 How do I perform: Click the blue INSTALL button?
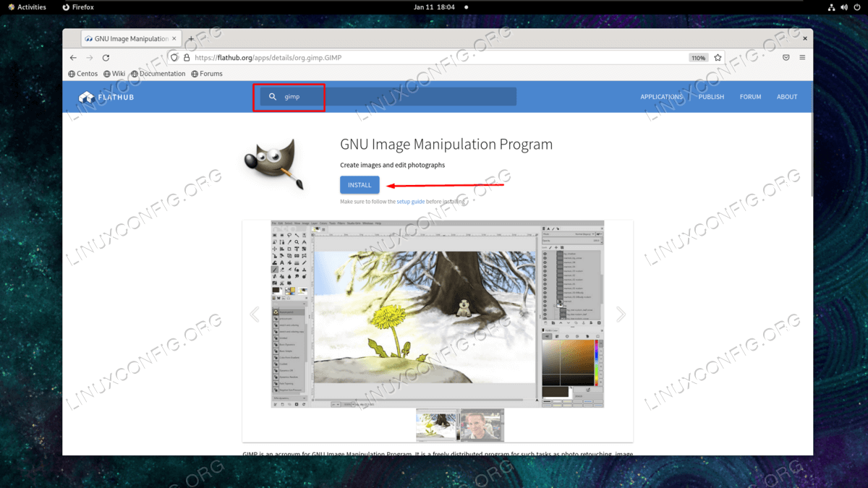pos(359,185)
